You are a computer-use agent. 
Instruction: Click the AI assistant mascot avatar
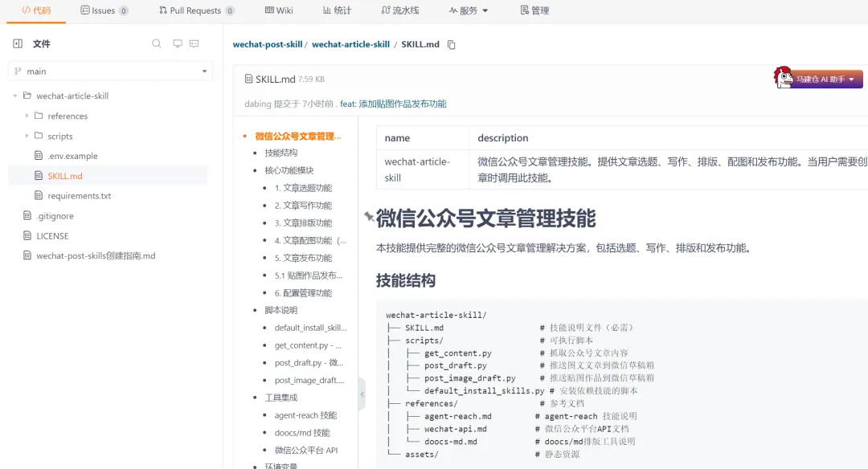coord(783,77)
